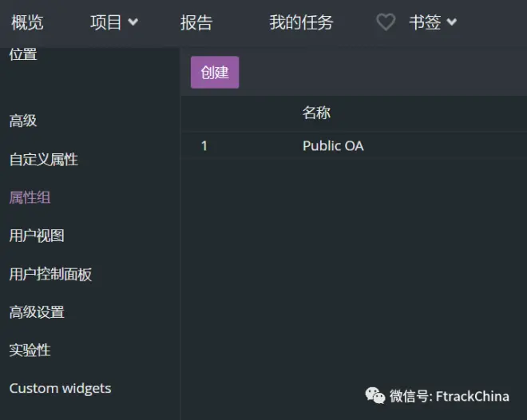Click the heart favorites icon
Viewport: 527px width, 420px height.
pyautogui.click(x=386, y=22)
